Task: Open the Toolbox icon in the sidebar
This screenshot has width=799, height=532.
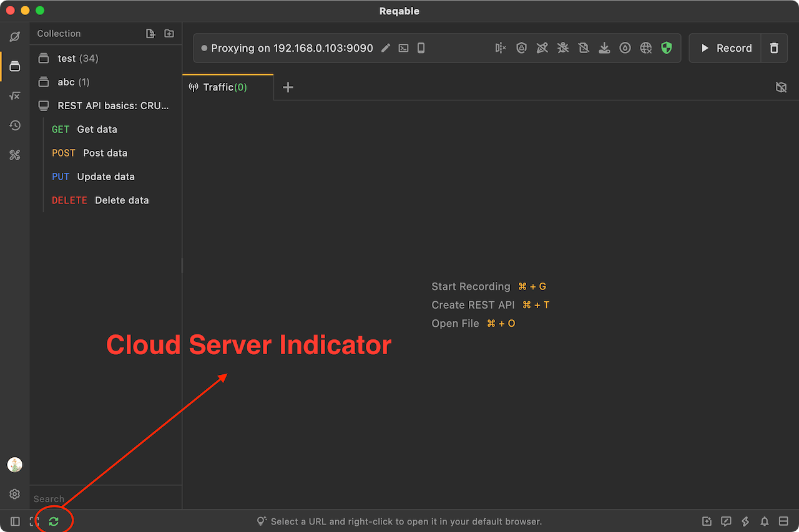Action: 15,155
